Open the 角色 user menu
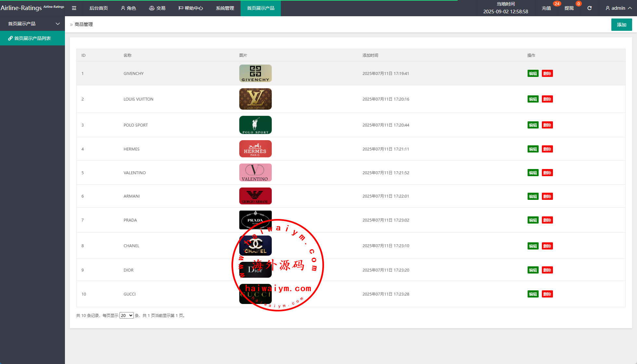Image resolution: width=637 pixels, height=364 pixels. (128, 8)
